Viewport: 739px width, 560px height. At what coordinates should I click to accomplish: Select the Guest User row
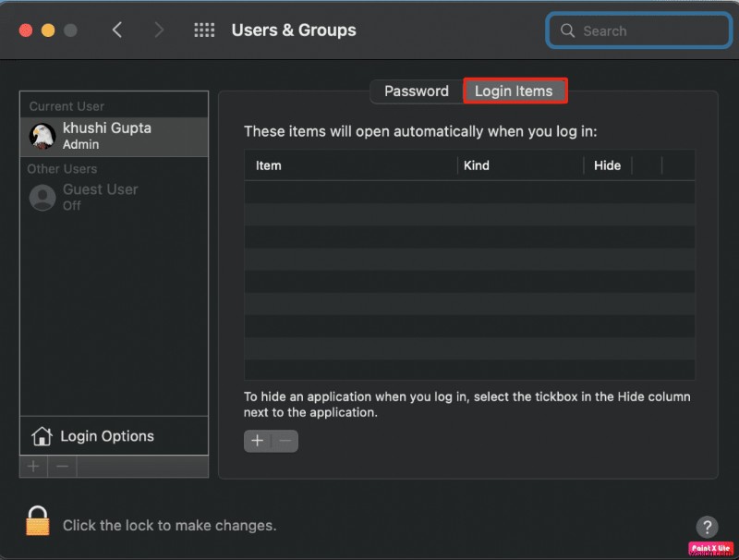[114, 197]
